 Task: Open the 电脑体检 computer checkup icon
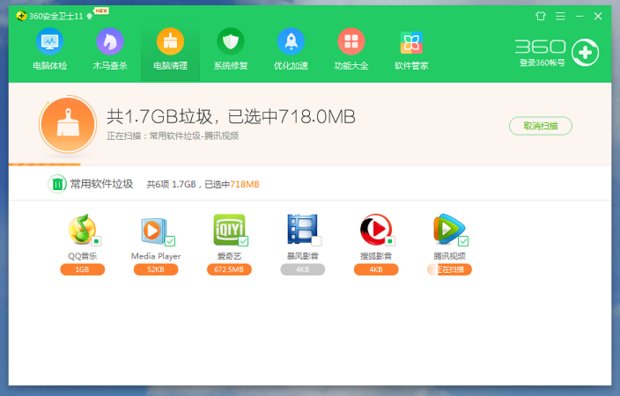(x=49, y=42)
